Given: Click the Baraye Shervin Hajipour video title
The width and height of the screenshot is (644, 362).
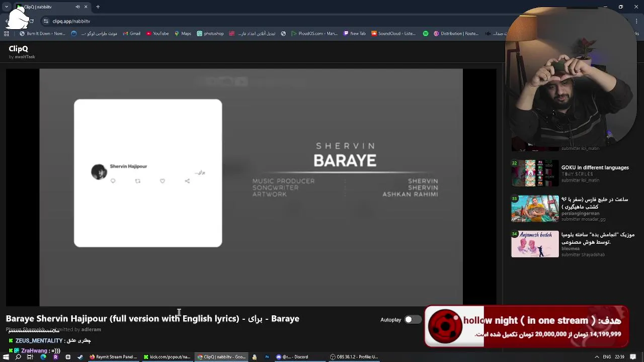Looking at the screenshot, I should coord(152,319).
